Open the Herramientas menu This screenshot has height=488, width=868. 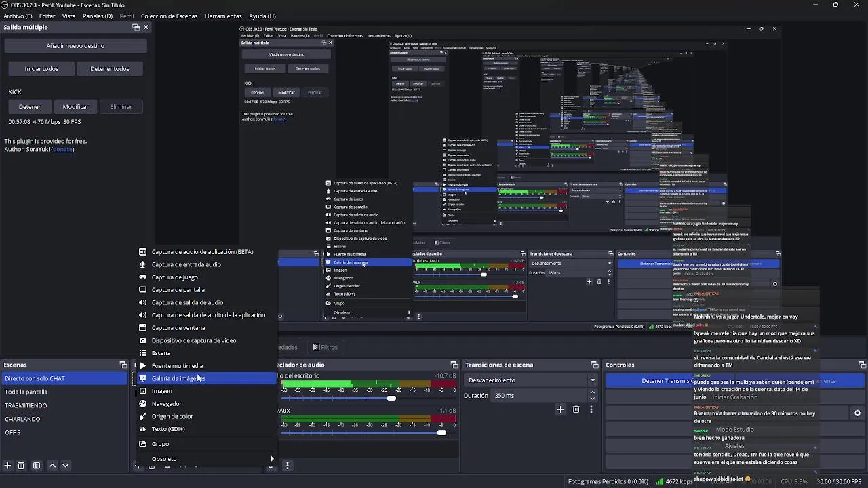pos(223,16)
